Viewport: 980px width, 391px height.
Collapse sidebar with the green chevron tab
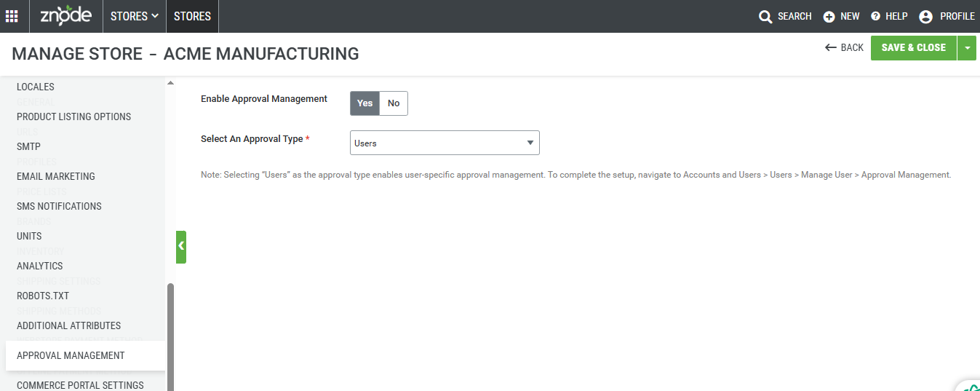point(181,247)
